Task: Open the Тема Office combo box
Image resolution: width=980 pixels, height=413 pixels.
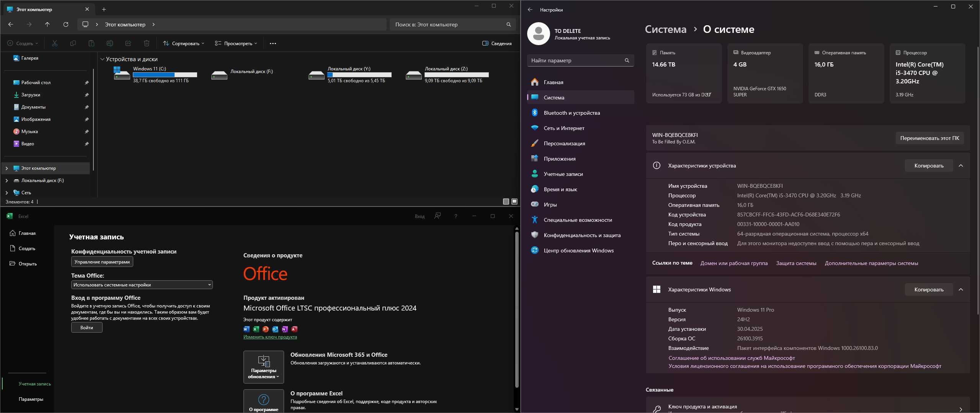Action: (142, 285)
